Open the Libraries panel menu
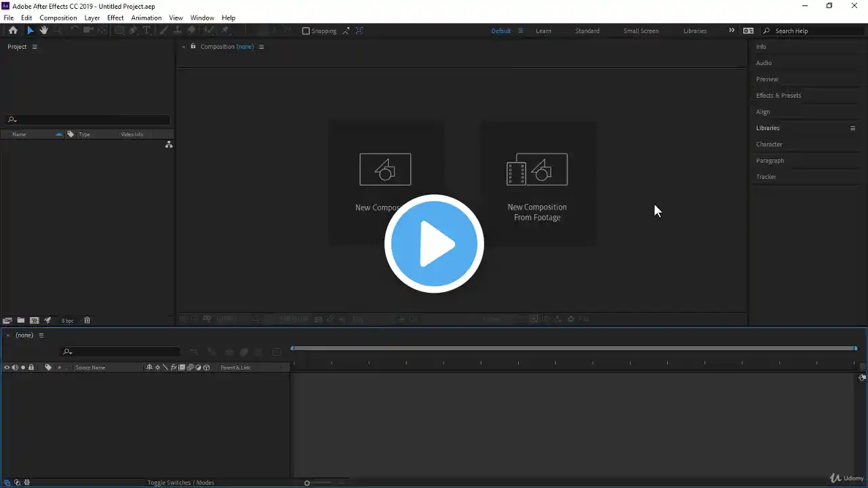This screenshot has width=868, height=488. (853, 128)
